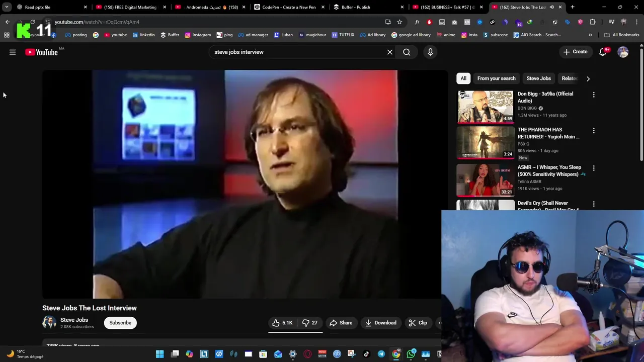
Task: Open the Instagram bookmark
Action: coord(198,35)
